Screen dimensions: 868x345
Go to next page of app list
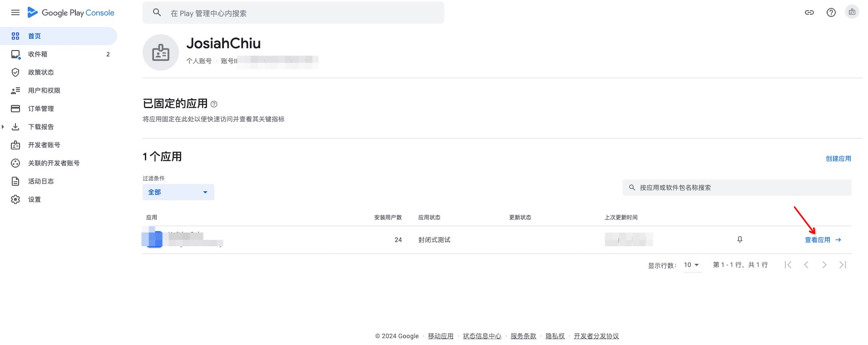click(824, 265)
